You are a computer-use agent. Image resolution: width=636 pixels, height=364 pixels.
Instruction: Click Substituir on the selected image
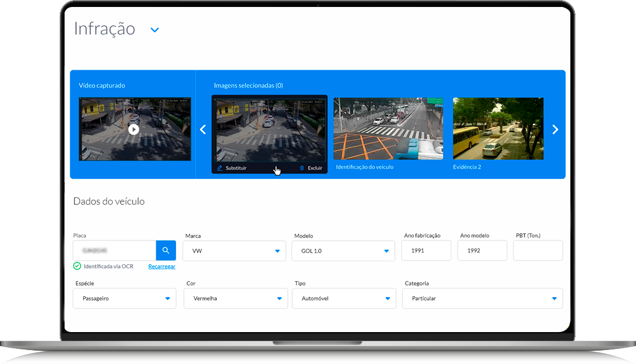pos(232,168)
